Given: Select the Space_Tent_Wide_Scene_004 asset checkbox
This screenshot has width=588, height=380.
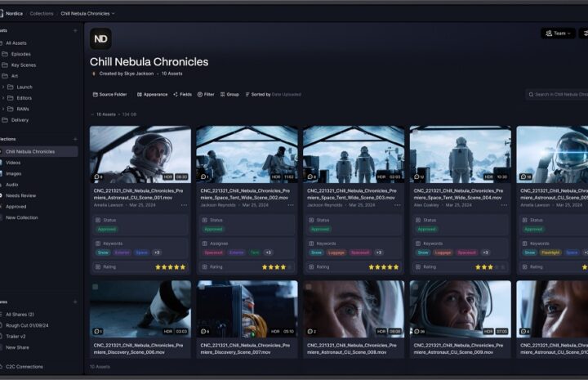Looking at the screenshot, I should pos(416,132).
